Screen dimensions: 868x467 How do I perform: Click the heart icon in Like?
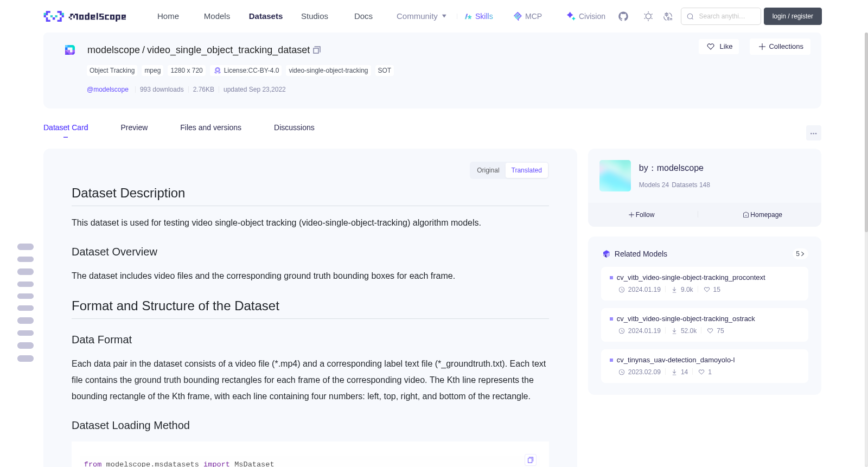711,47
